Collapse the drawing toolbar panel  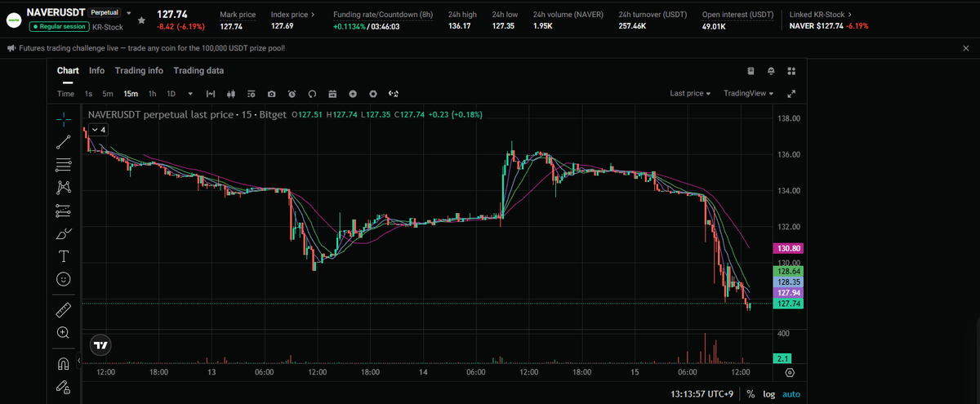(x=80, y=360)
